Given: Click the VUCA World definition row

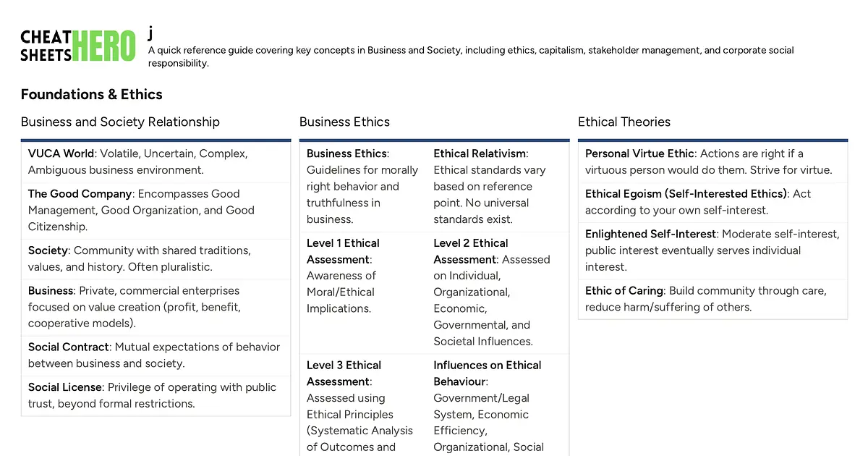Looking at the screenshot, I should (156, 161).
